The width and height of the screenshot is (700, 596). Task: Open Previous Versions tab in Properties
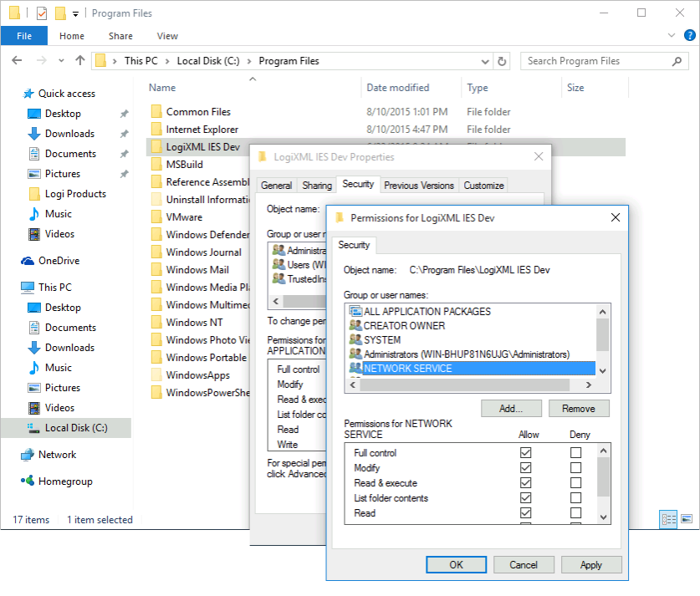[x=419, y=186]
